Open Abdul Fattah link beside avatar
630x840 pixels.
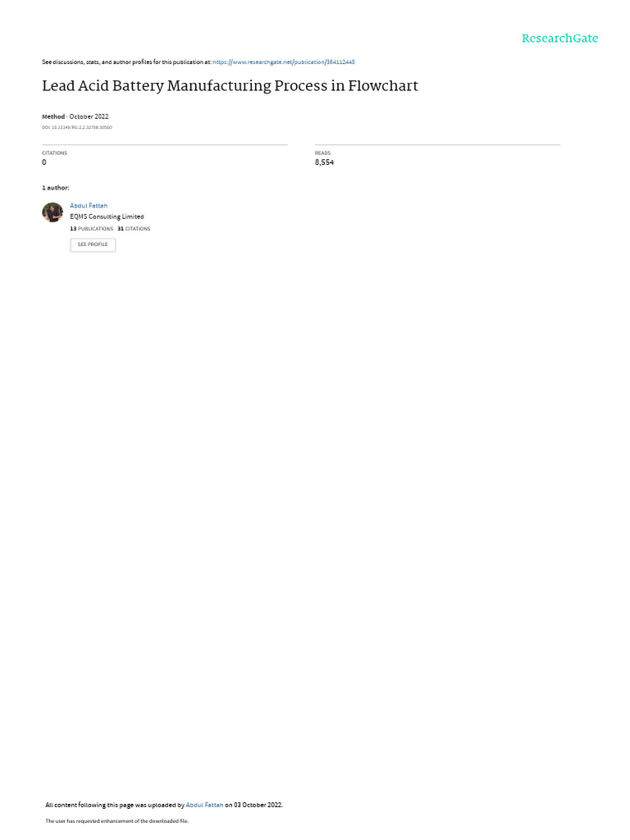pyautogui.click(x=89, y=206)
